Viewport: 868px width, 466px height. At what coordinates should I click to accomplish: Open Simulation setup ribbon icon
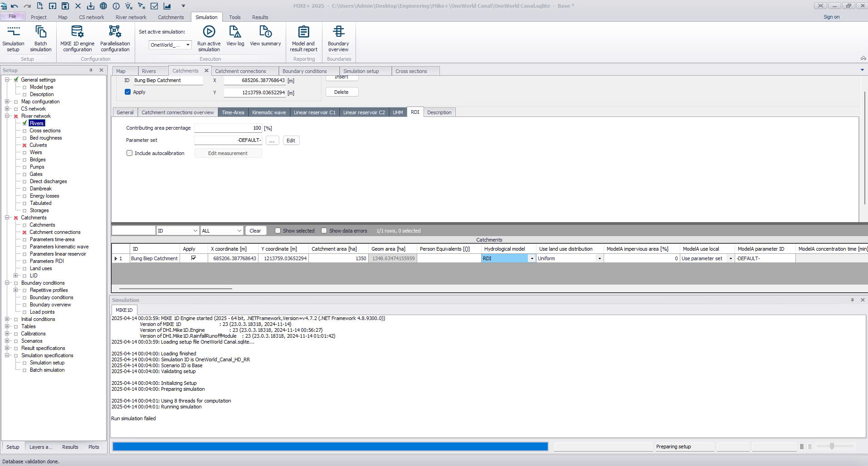[x=13, y=39]
